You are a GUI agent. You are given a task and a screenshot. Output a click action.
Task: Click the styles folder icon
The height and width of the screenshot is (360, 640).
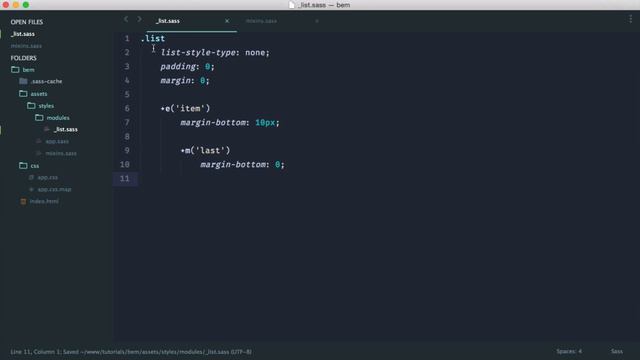pos(31,106)
